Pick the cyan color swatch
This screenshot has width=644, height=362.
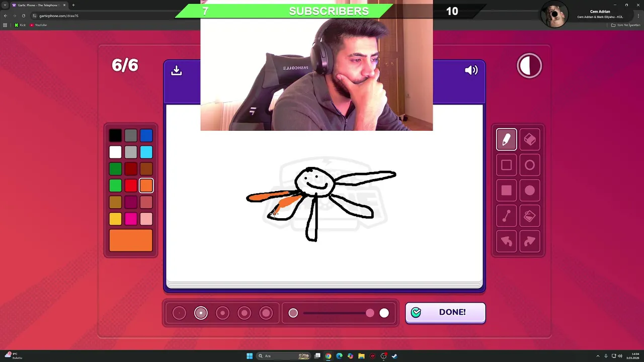point(146,152)
